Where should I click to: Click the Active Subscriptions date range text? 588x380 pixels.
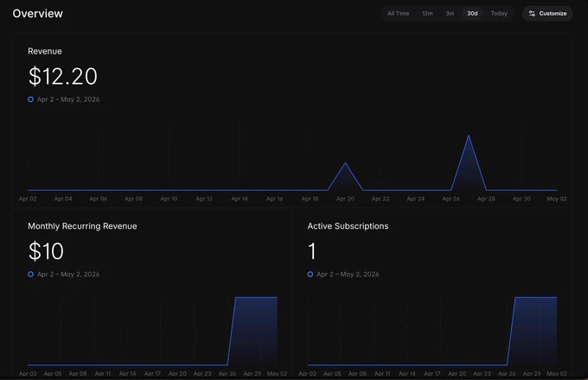[348, 274]
